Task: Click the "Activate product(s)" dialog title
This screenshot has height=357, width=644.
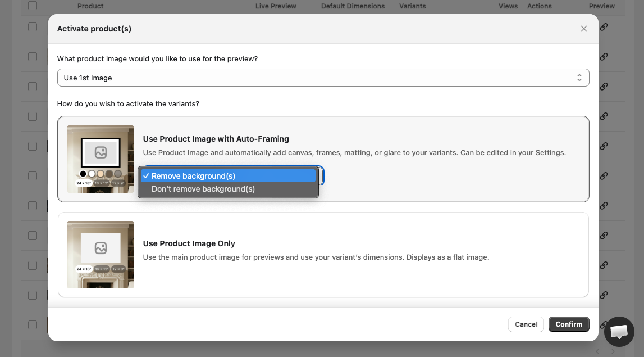Action: [94, 29]
